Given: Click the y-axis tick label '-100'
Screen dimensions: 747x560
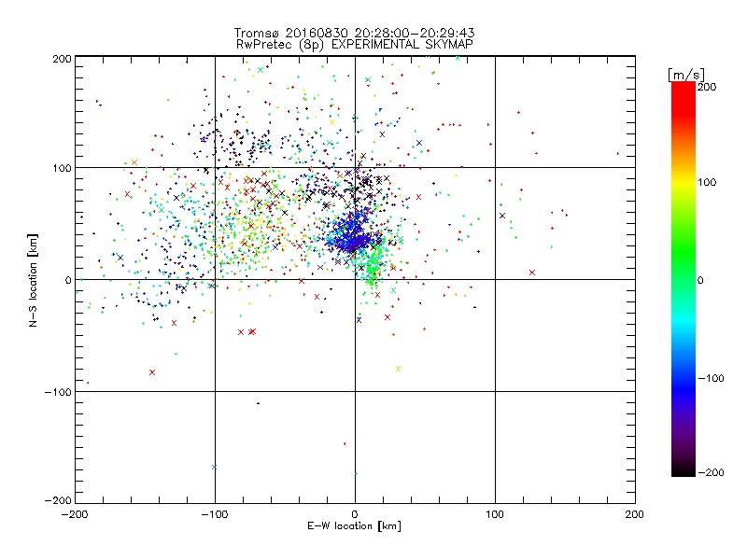Looking at the screenshot, I should click(58, 392).
